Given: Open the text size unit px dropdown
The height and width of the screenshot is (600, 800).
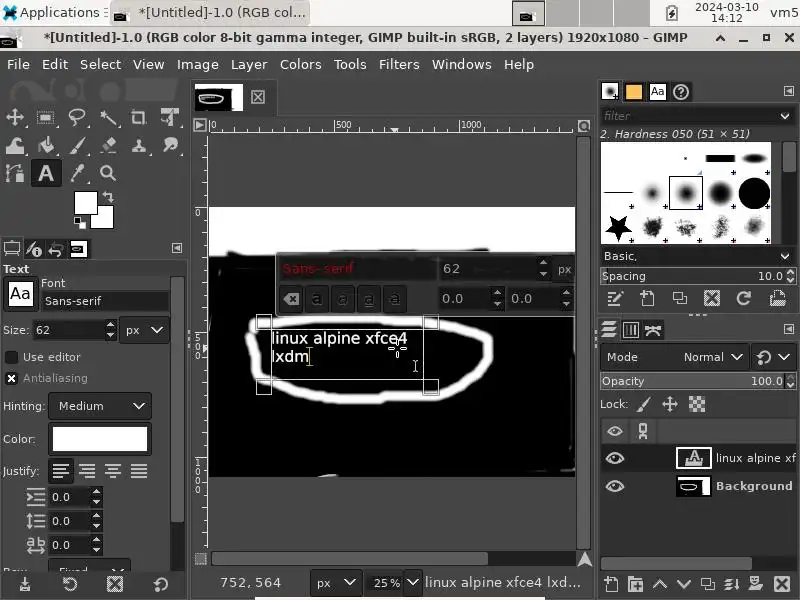Looking at the screenshot, I should 144,330.
